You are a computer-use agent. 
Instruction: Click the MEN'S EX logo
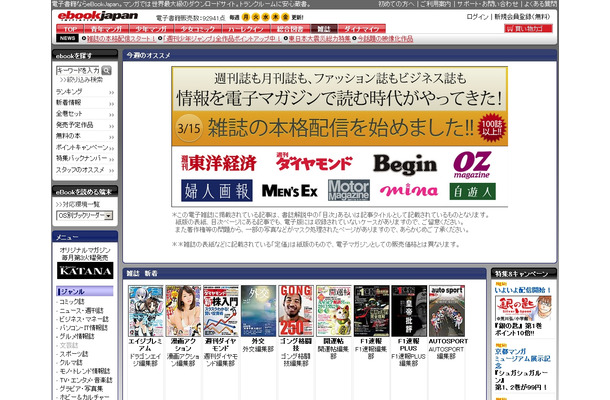pos(290,191)
